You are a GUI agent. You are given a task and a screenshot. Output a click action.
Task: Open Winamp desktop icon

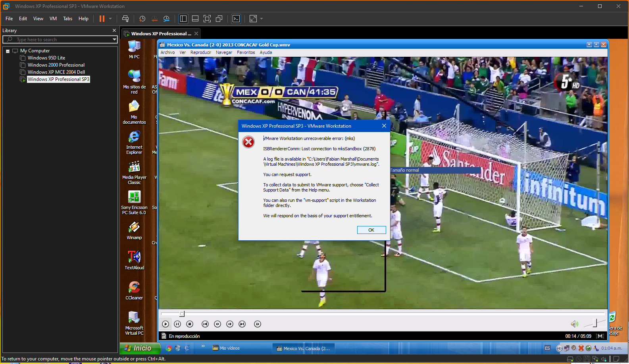[x=134, y=231]
